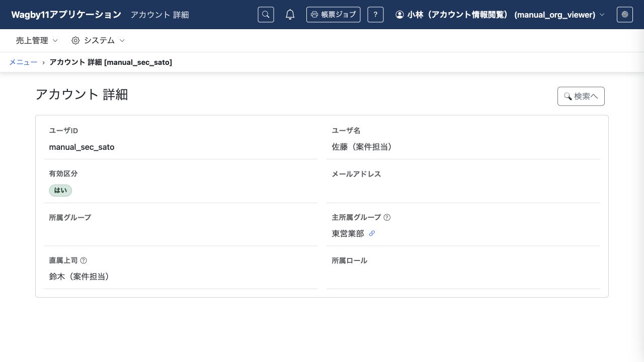Image resolution: width=644 pixels, height=362 pixels.
Task: Open the notifications bell
Action: point(290,15)
